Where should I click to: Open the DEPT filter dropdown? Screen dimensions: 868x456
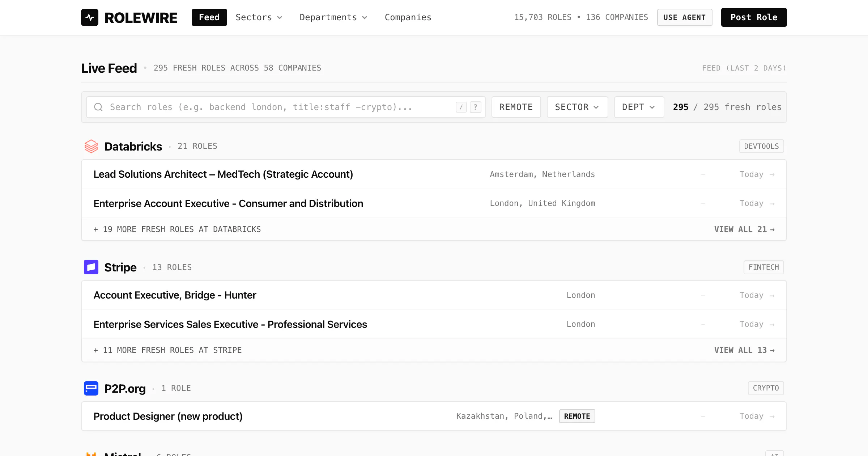pos(639,107)
